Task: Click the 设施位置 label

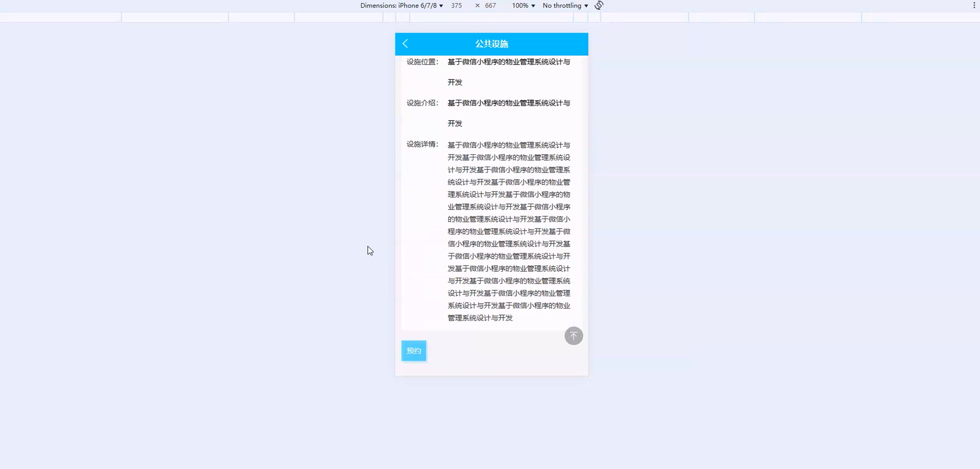Action: 422,62
